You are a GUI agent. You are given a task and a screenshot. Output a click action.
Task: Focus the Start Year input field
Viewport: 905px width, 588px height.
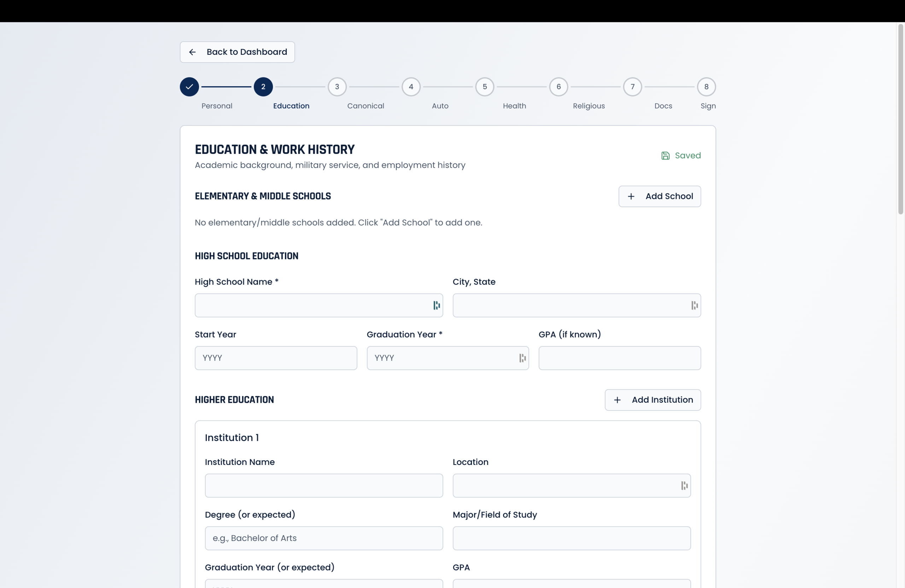(x=276, y=358)
